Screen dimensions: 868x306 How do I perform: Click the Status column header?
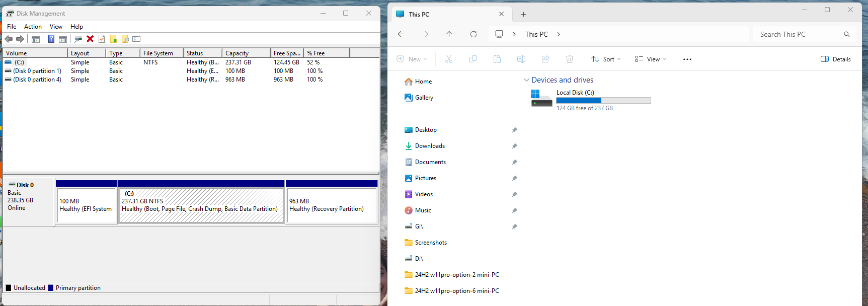203,53
